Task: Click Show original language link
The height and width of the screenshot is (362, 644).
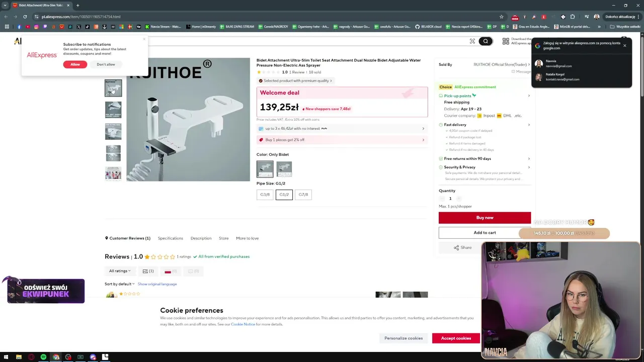Action: pos(157,284)
